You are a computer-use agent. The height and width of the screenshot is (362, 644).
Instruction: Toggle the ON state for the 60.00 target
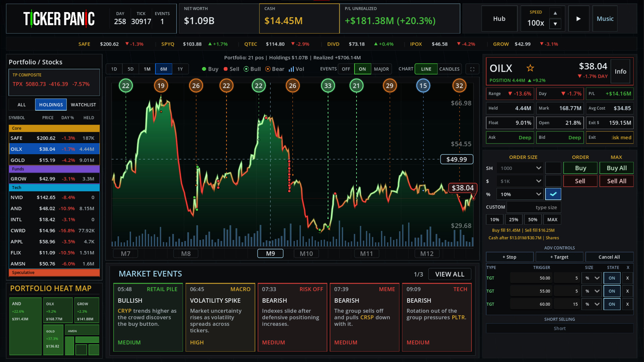612,304
